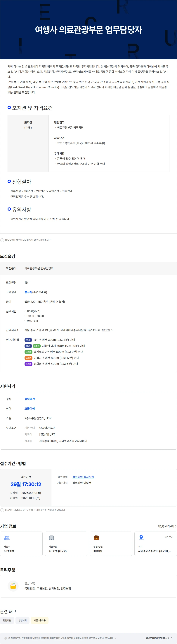This screenshot has height=644, width=177.
Task: Click the 지도보기 link next to work address
Action: click(x=106, y=330)
